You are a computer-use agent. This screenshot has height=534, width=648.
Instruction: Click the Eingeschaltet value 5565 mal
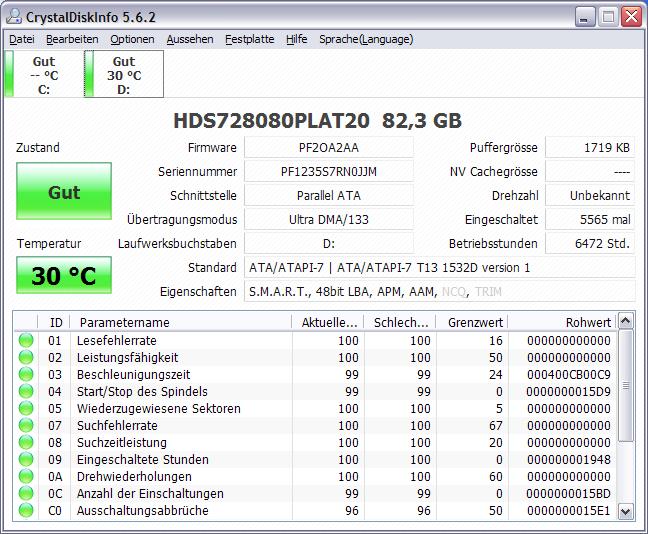pos(590,219)
